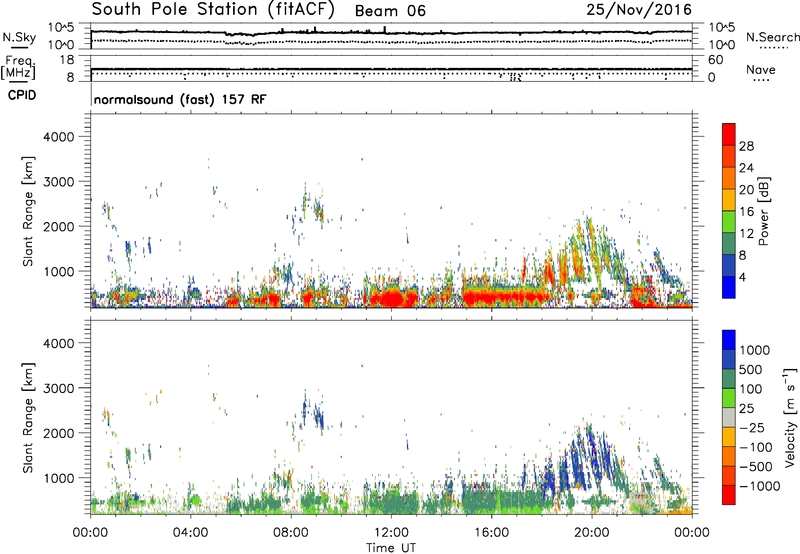Click the 2000 tick on power panel
The width and height of the screenshot is (800, 554).
[58, 226]
